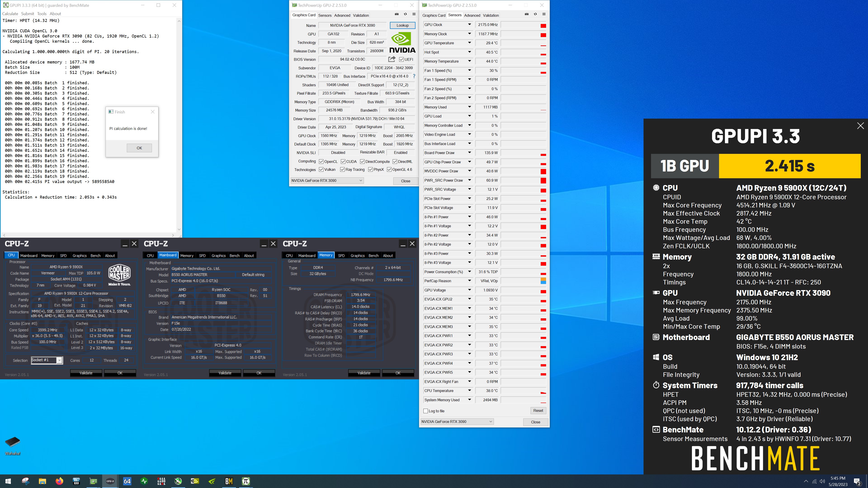Open the Tools menu in GPUPI
Viewport: 868px width, 488px height.
[42, 14]
